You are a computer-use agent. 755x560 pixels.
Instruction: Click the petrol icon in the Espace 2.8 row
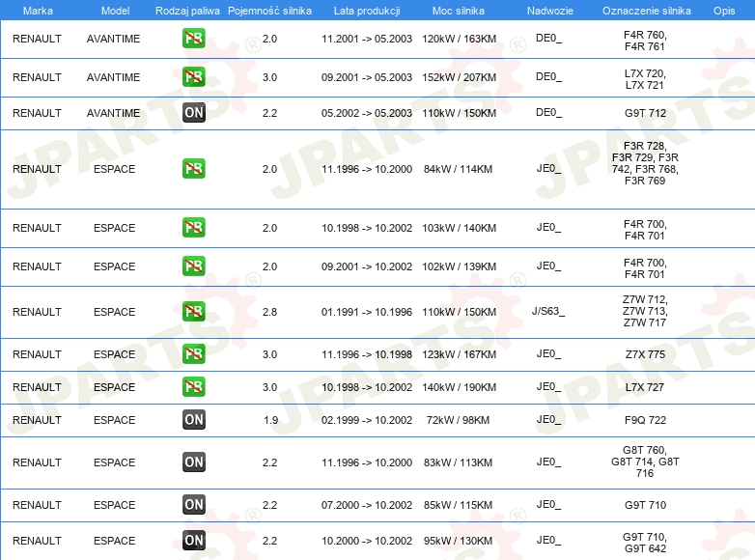point(193,312)
